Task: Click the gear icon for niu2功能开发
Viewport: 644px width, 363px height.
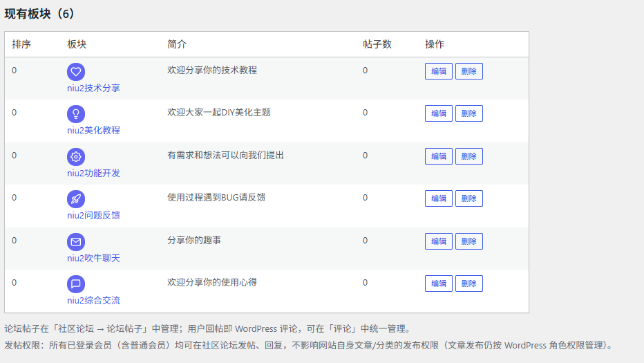Action: click(76, 157)
